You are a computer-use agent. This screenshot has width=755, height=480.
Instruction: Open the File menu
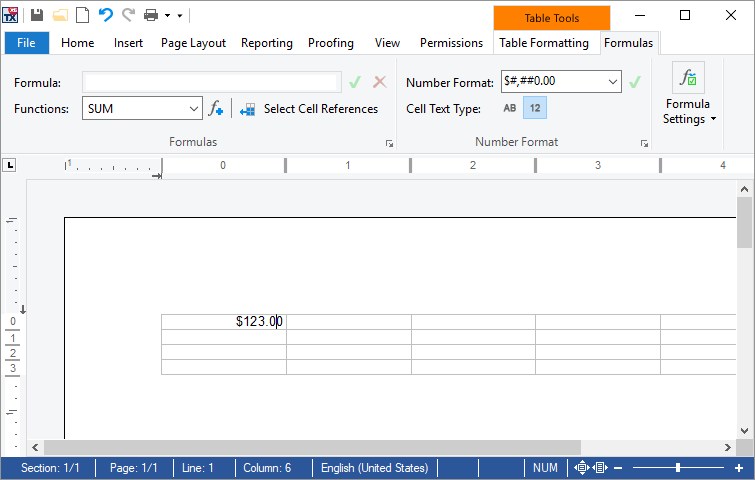[26, 43]
